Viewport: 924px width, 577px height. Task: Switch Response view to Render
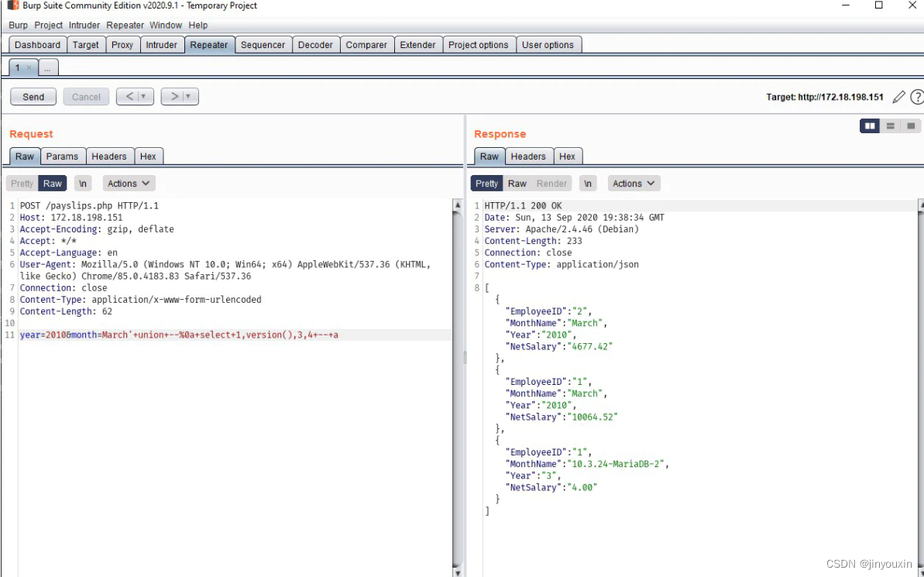(x=551, y=184)
